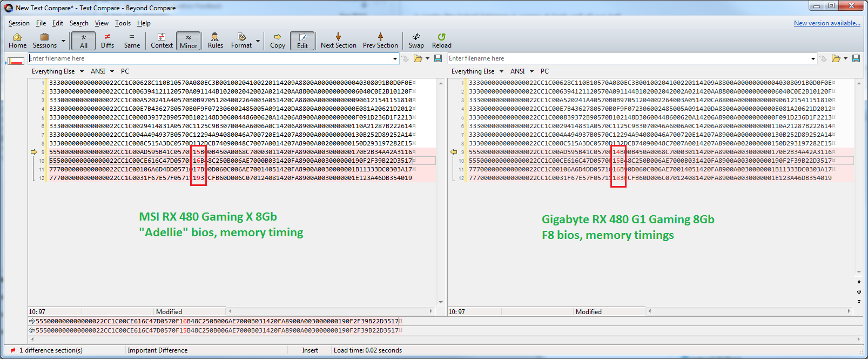
Task: Open file Format settings
Action: (x=241, y=41)
